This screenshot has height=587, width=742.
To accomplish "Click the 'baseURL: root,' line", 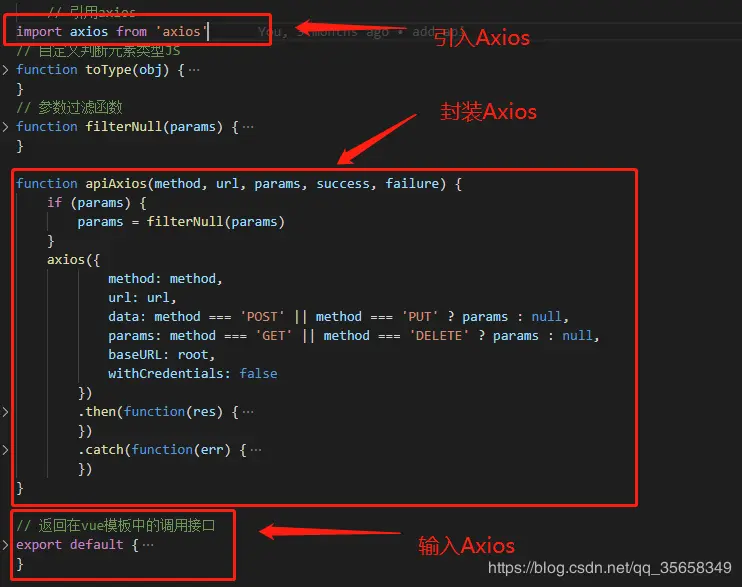I will [x=162, y=355].
